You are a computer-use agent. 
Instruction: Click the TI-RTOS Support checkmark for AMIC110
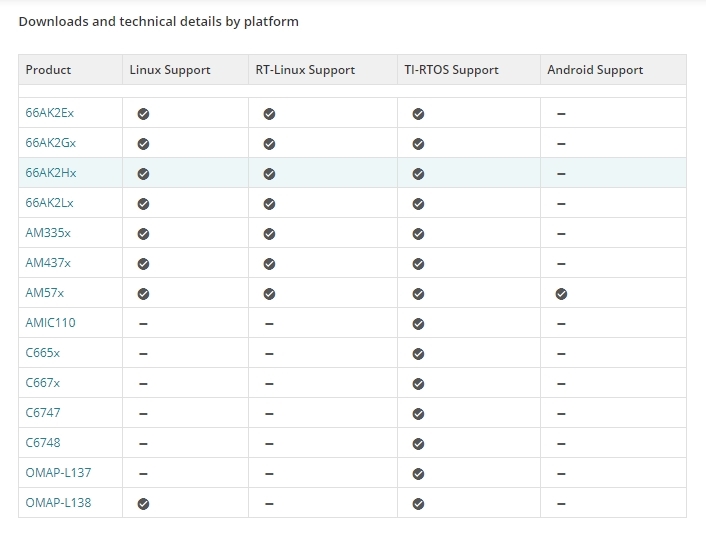coord(418,324)
